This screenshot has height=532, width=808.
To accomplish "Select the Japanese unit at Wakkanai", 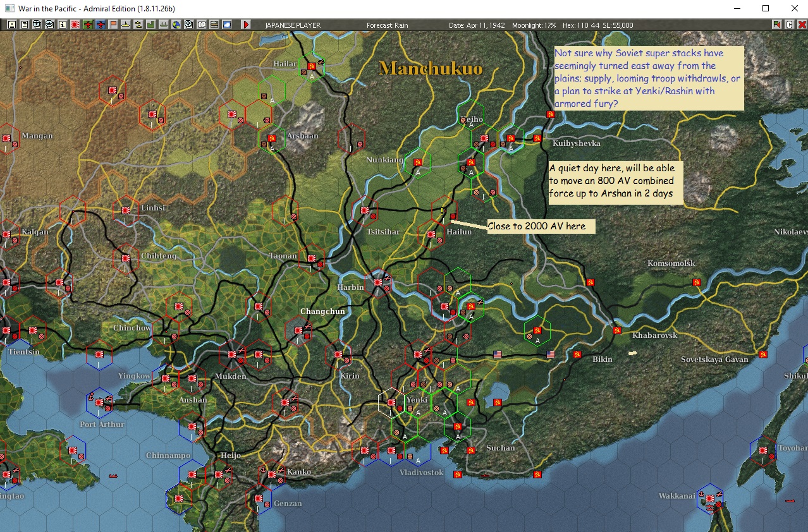I will click(x=710, y=499).
